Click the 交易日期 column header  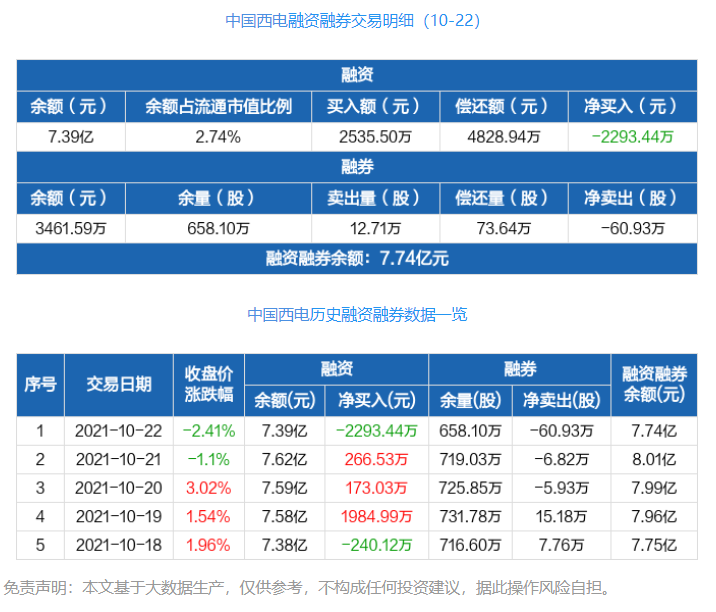click(x=119, y=385)
